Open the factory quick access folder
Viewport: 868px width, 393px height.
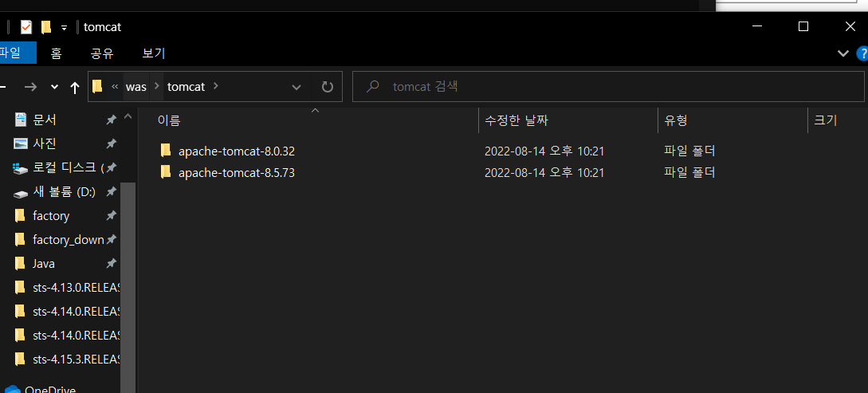tap(51, 216)
